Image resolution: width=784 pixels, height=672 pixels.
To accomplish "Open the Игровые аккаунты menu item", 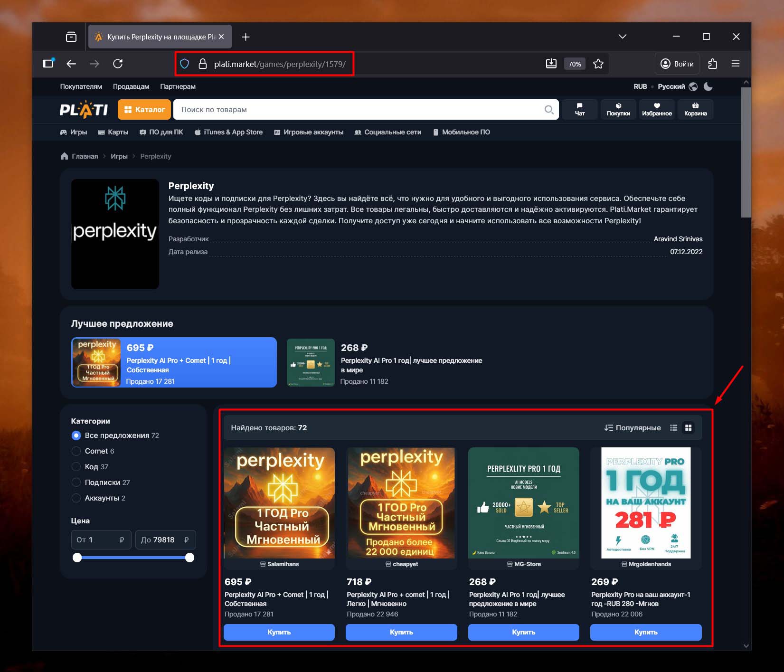I will click(x=309, y=133).
